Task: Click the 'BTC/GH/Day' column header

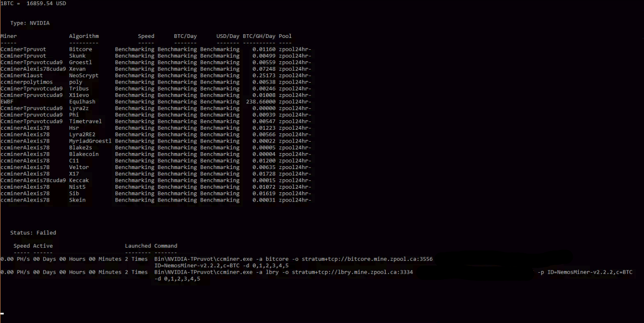Action: point(259,36)
